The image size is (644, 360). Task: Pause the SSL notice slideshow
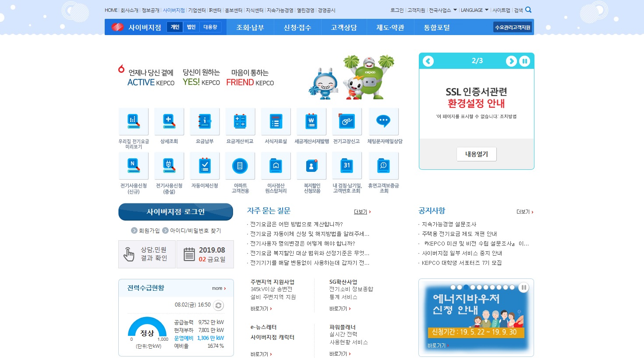coord(524,61)
